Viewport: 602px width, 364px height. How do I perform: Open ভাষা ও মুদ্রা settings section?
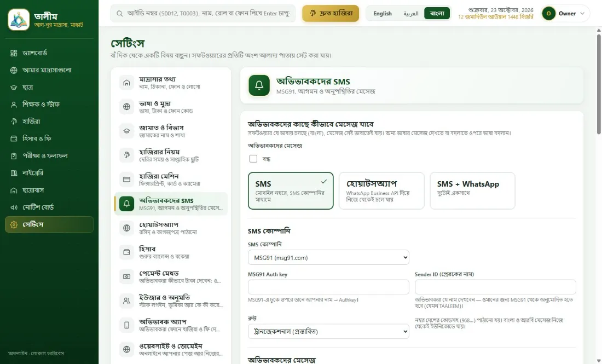coord(171,107)
